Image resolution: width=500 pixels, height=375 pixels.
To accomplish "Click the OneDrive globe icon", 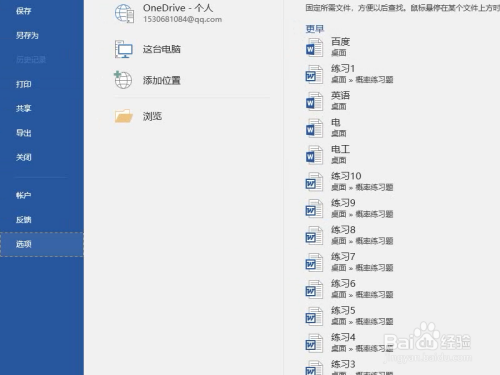I will point(124,14).
